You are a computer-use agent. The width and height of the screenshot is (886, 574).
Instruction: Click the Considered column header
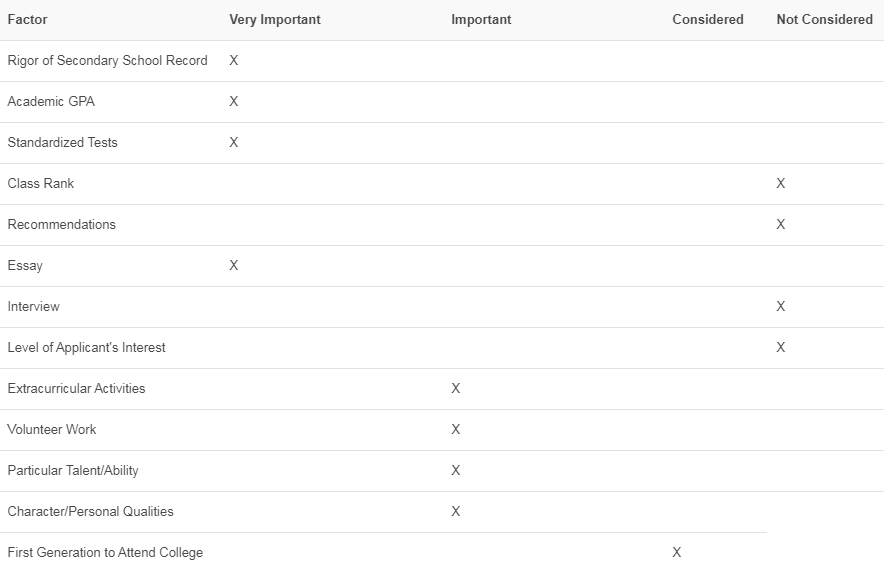[708, 19]
